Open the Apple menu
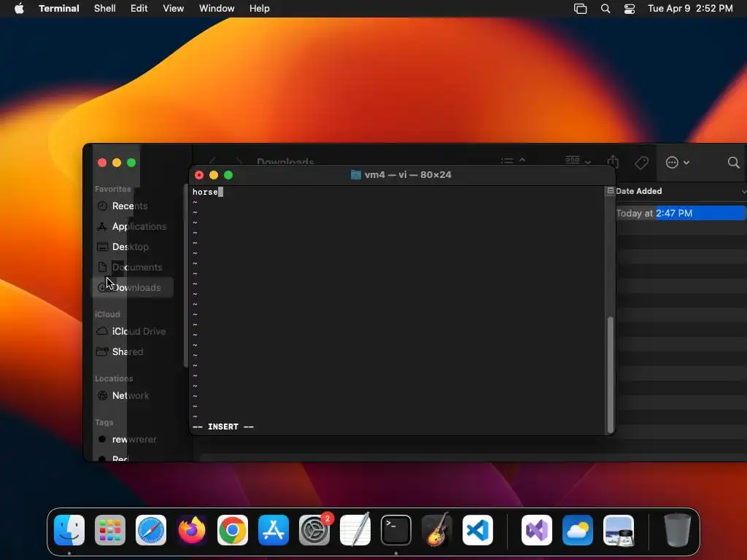The image size is (747, 560). click(19, 9)
